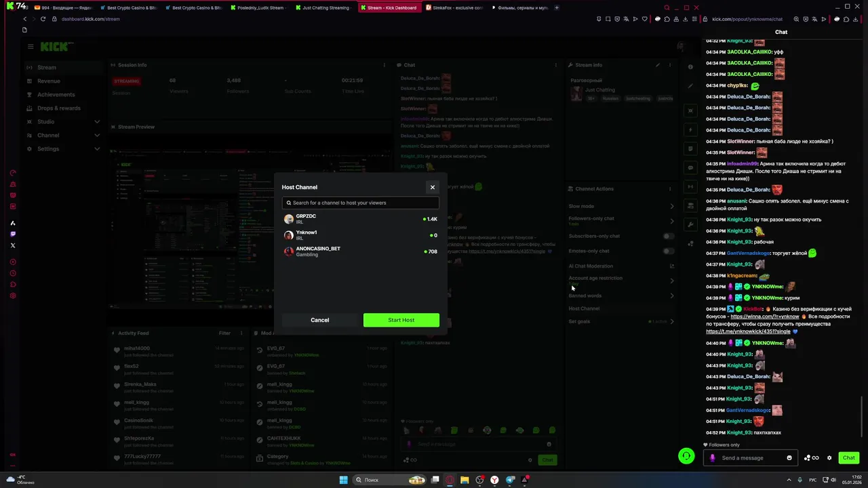Image resolution: width=868 pixels, height=488 pixels.
Task: Open Achievements in dashboard sidebar
Action: (x=62, y=94)
